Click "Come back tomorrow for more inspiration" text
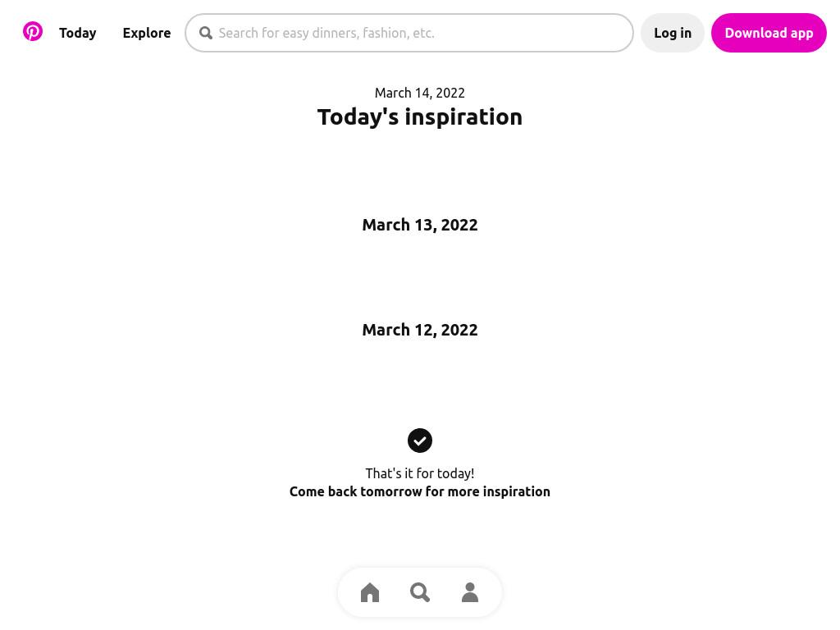 pos(420,491)
